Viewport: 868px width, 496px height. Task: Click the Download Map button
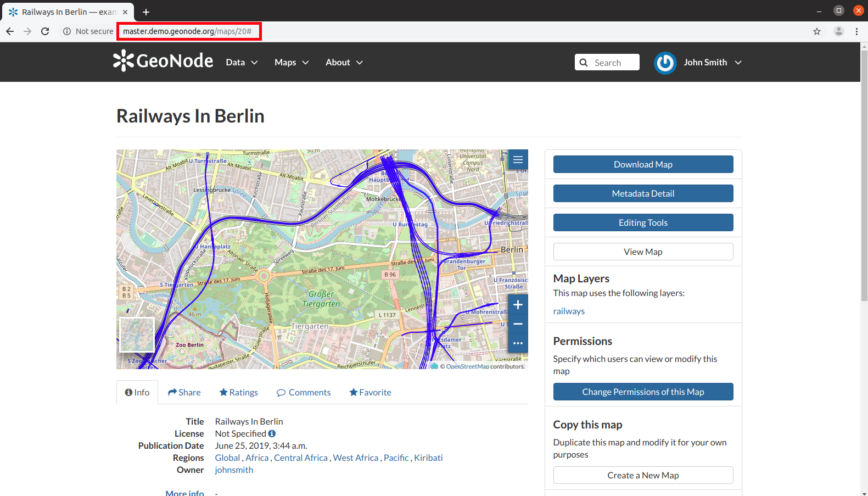(x=643, y=164)
